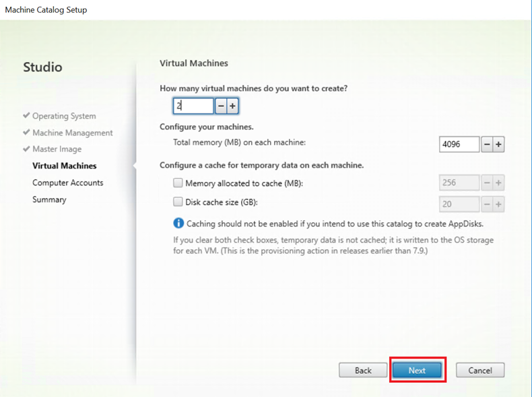
Task: Click the disk cache 20 field
Action: 459,204
